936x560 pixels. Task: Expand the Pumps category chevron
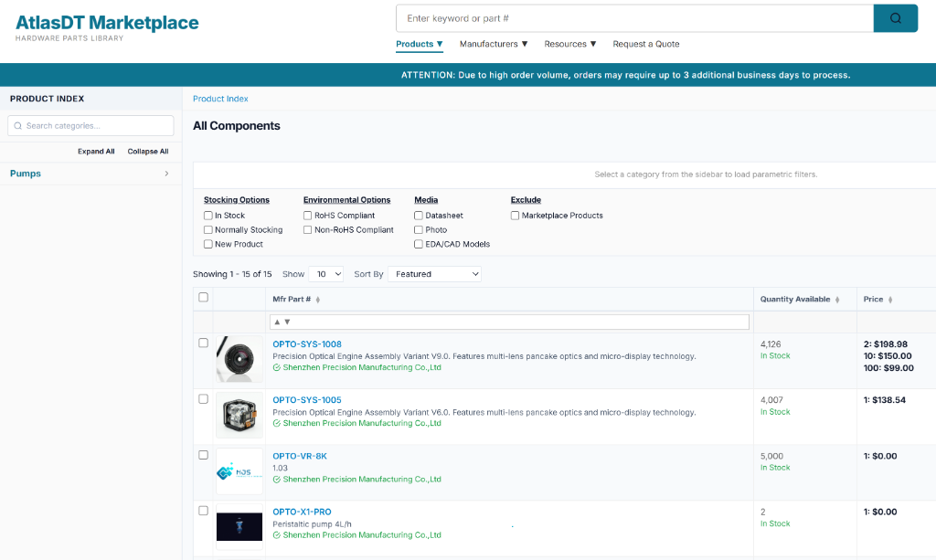(166, 174)
